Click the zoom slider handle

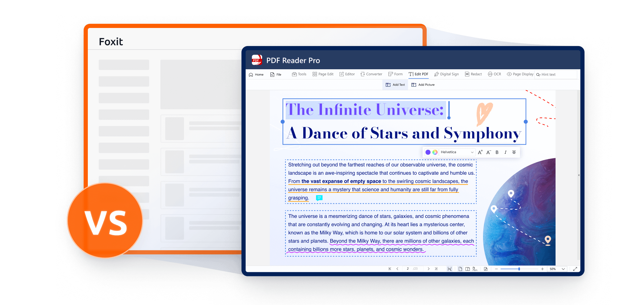click(x=519, y=269)
